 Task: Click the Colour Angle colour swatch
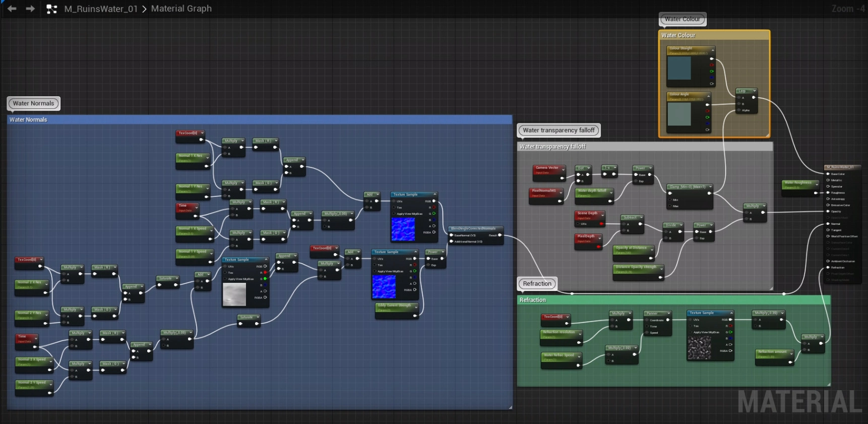(679, 114)
